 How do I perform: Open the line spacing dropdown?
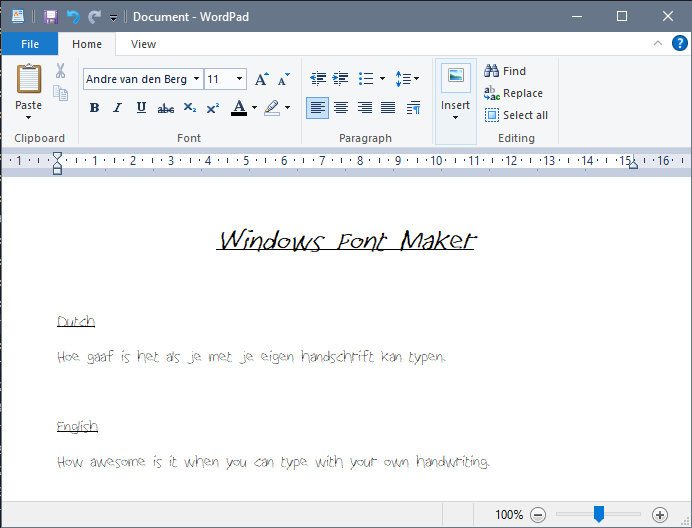[407, 79]
